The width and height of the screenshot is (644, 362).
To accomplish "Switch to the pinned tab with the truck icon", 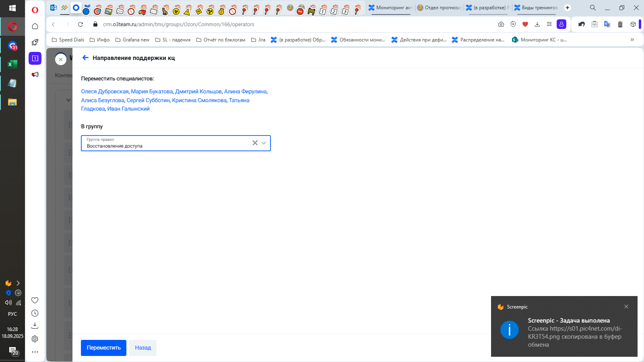I will (142, 11).
